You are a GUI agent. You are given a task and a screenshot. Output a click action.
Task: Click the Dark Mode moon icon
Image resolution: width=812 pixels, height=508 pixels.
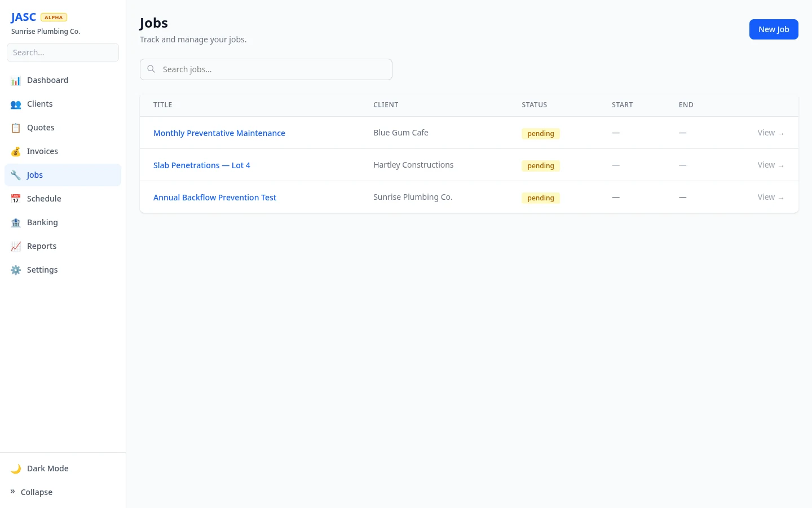(16, 469)
